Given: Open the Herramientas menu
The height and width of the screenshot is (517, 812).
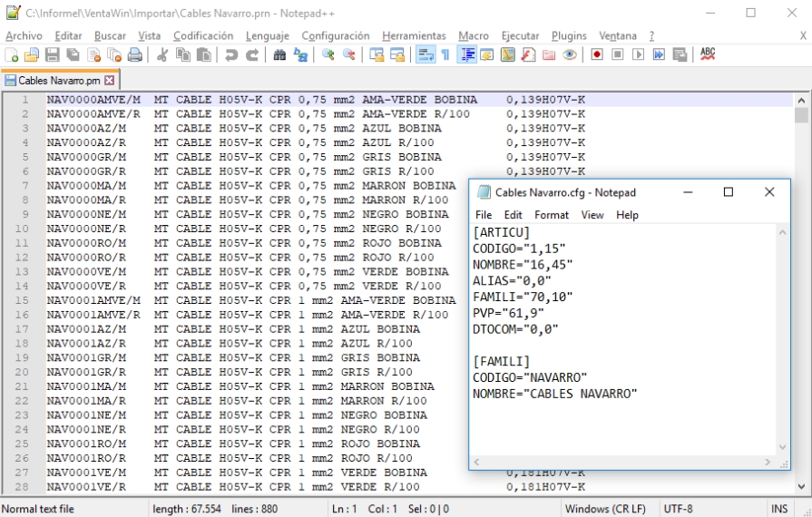Looking at the screenshot, I should pyautogui.click(x=414, y=35).
